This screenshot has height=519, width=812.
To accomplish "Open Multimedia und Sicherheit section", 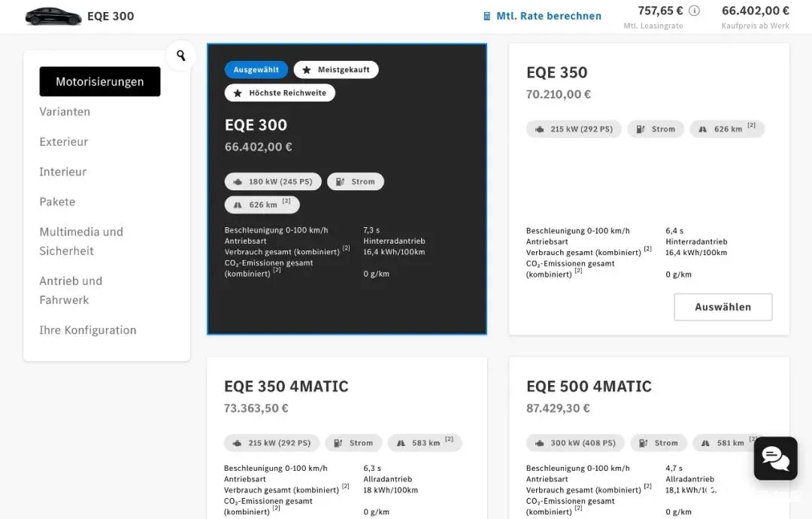I will tap(81, 241).
